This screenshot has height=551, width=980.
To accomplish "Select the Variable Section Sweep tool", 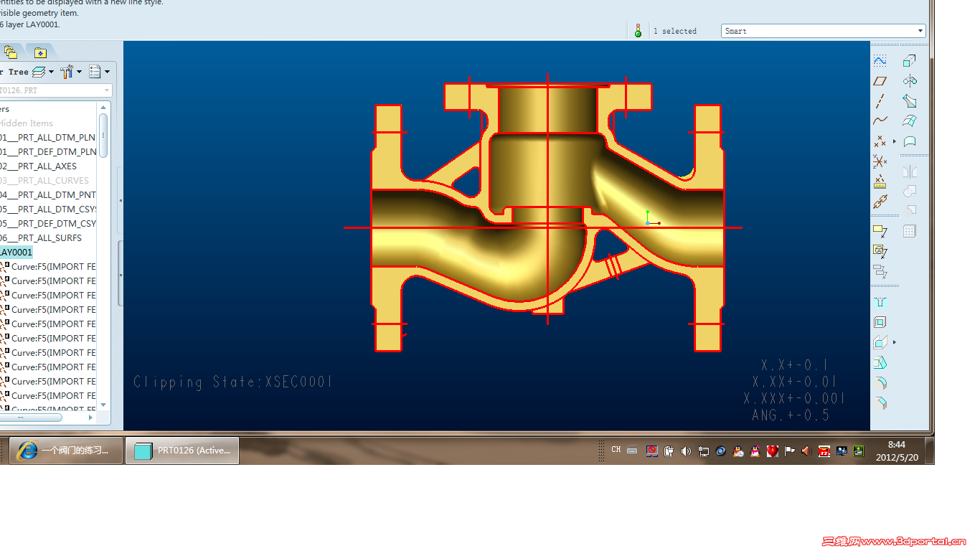I will (x=910, y=101).
